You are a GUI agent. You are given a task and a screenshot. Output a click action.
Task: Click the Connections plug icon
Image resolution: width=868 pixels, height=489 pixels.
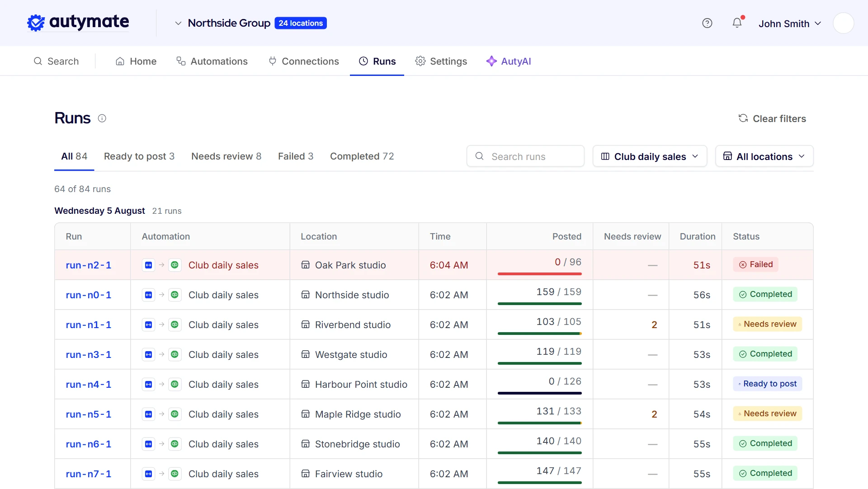[272, 61]
